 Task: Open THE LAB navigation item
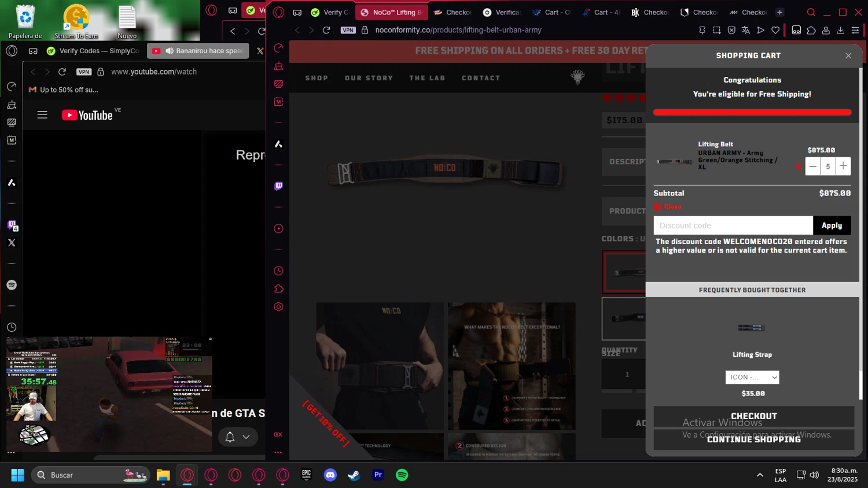click(x=427, y=78)
